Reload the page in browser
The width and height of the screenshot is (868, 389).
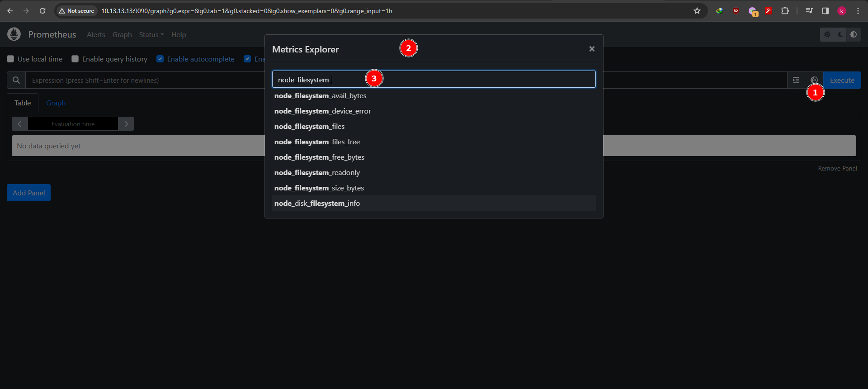[42, 11]
